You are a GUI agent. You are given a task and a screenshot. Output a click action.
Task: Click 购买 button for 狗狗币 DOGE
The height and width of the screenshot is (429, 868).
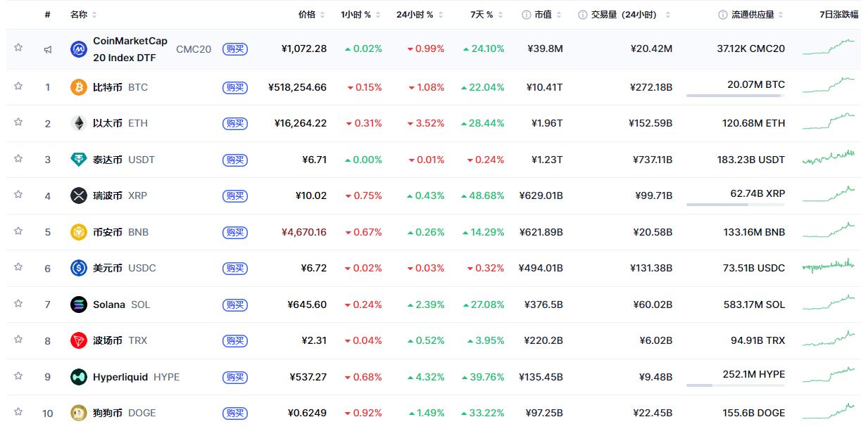coord(235,413)
